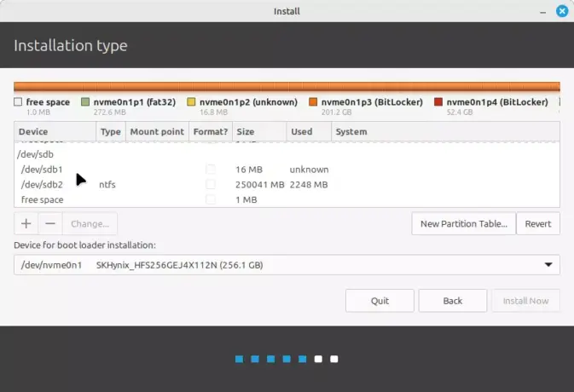Image resolution: width=574 pixels, height=392 pixels.
Task: Click the Quit button
Action: (380, 301)
